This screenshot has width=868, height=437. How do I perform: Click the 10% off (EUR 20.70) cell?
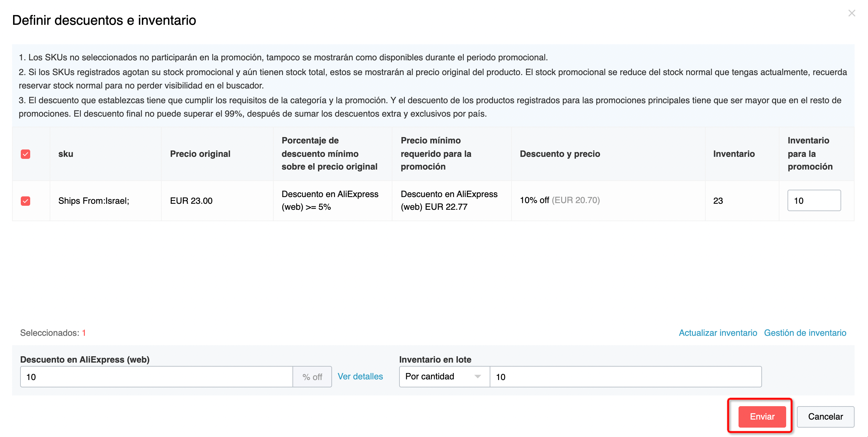click(559, 200)
